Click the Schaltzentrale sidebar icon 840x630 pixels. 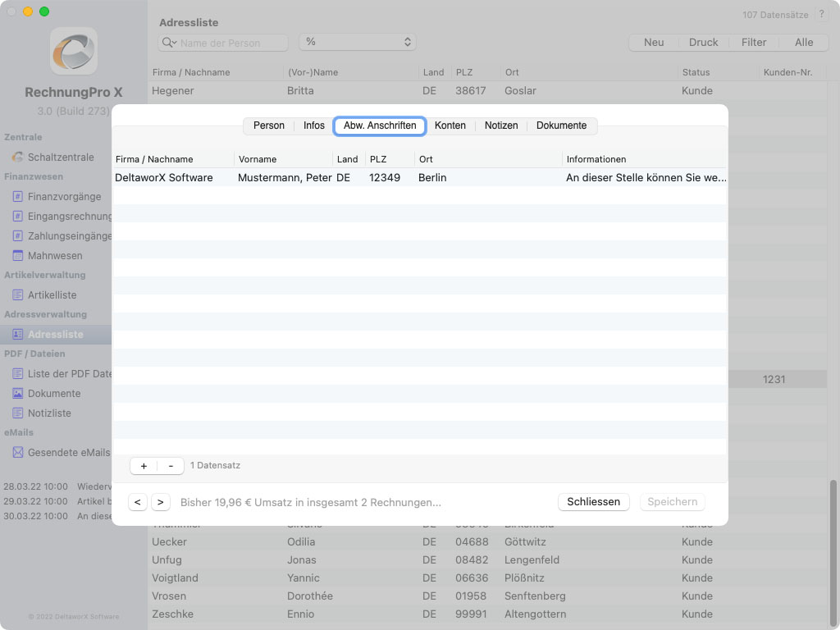18,157
